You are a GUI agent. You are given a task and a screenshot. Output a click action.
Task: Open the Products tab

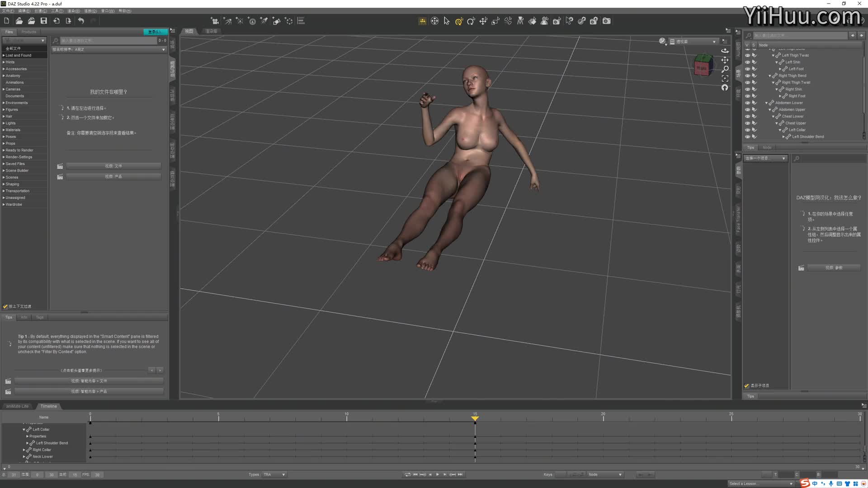28,32
